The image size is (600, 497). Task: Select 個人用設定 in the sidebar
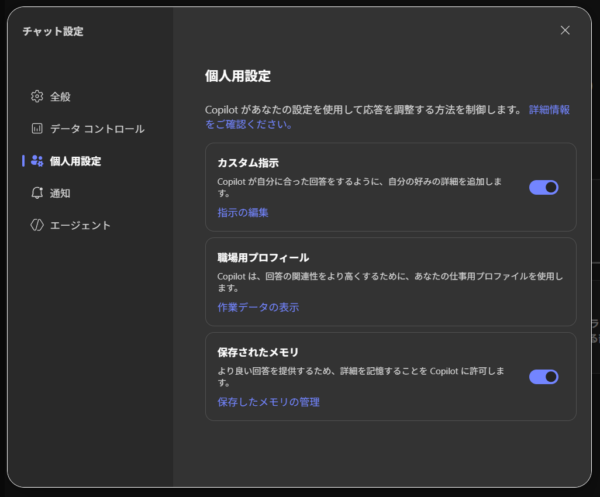pyautogui.click(x=75, y=161)
